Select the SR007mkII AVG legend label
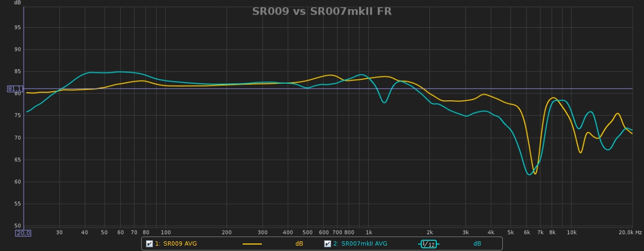Screen dimensions: 644x251 [x=360, y=244]
